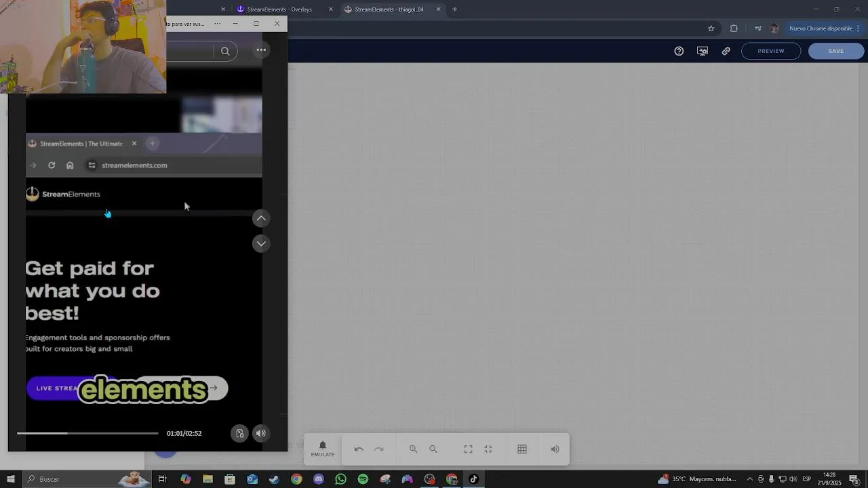The width and height of the screenshot is (868, 488).
Task: Seek on the TikTok video progress bar
Action: (x=87, y=433)
